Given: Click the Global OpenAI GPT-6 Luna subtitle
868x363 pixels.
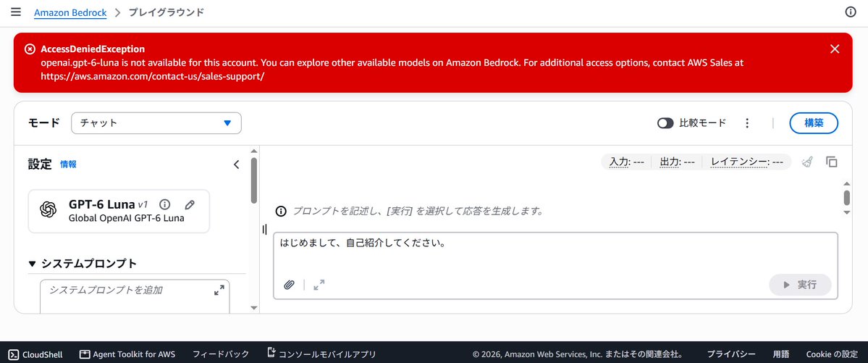Looking at the screenshot, I should [126, 218].
